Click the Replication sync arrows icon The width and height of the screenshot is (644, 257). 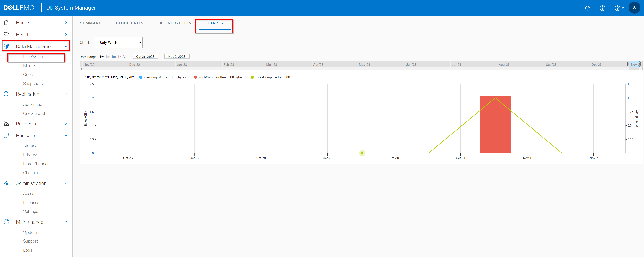(6, 94)
